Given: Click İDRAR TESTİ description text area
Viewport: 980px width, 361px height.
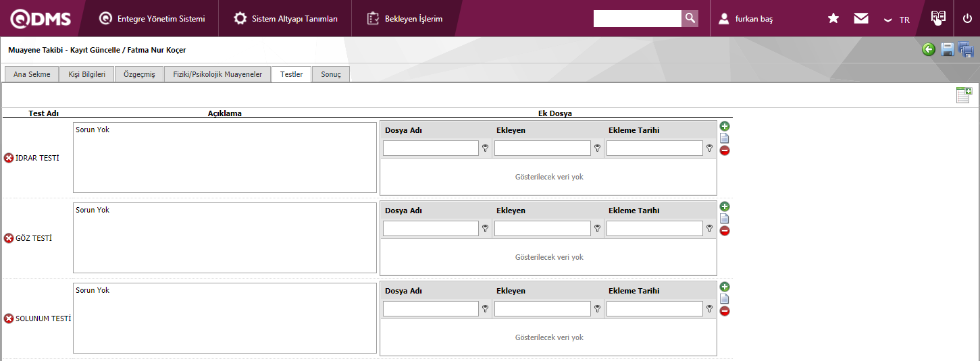Looking at the screenshot, I should tap(225, 157).
